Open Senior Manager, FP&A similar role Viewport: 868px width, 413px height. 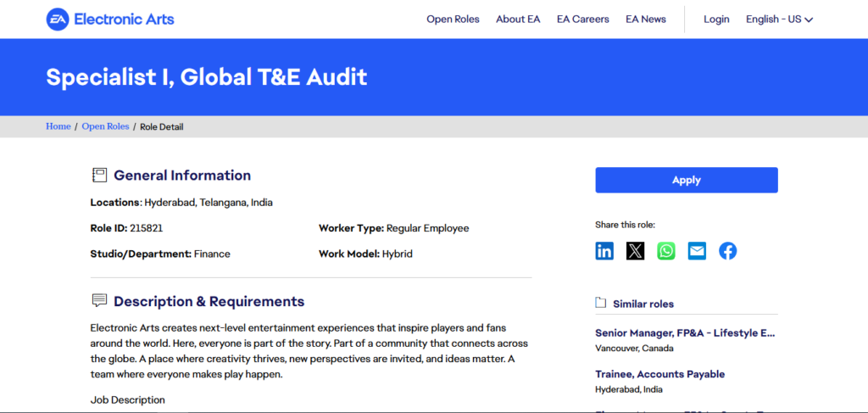coord(685,333)
